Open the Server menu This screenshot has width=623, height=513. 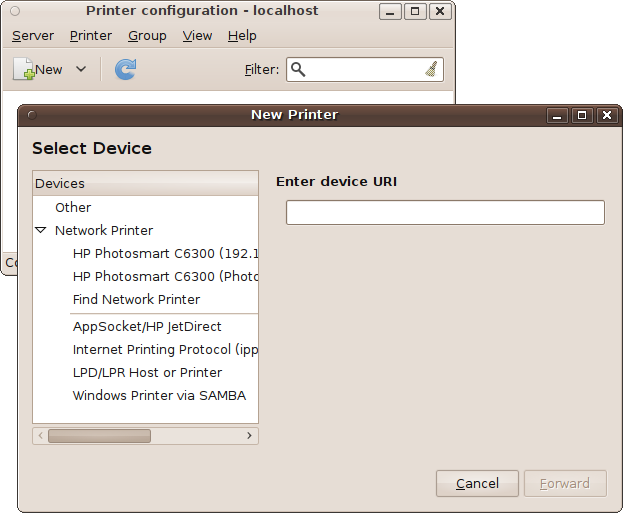[33, 36]
